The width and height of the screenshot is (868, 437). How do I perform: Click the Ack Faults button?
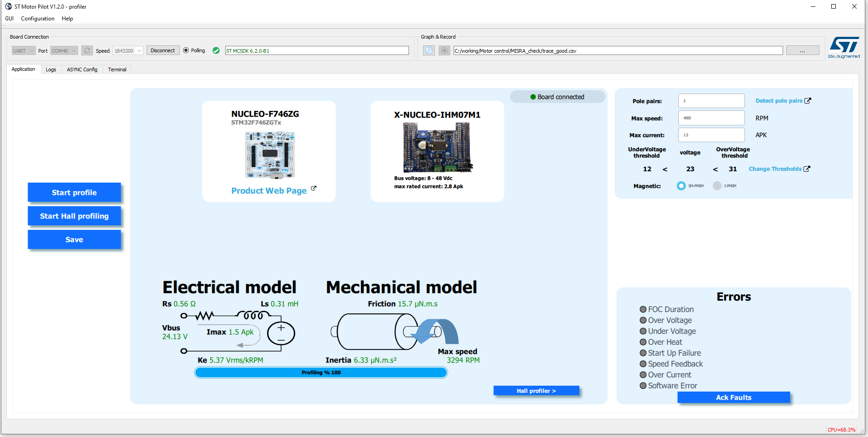(734, 397)
